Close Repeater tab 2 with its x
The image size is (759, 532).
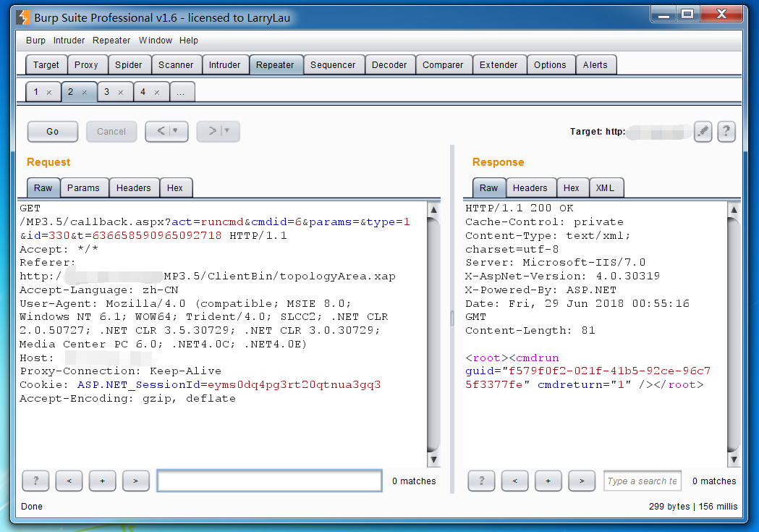click(x=85, y=93)
